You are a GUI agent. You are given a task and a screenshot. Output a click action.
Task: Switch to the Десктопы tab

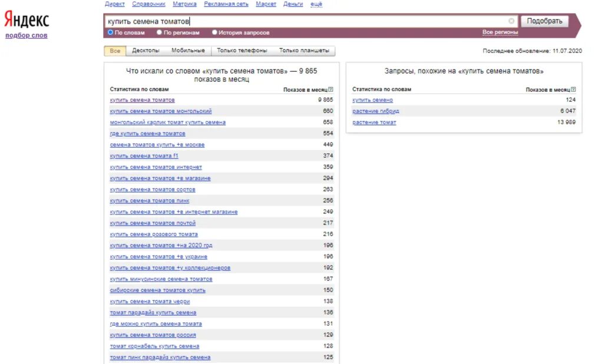[x=145, y=51]
